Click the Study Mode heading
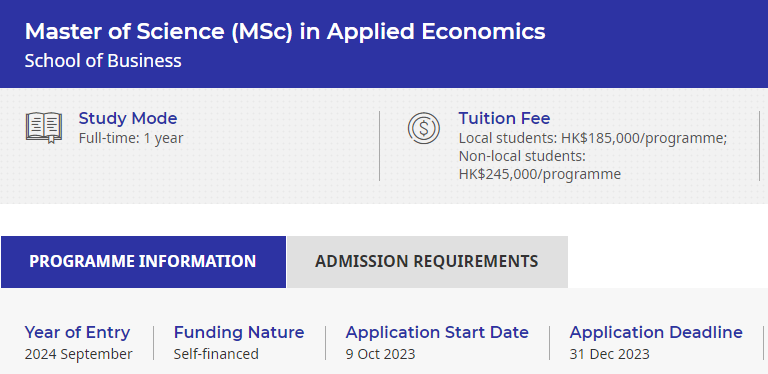 pyautogui.click(x=128, y=118)
